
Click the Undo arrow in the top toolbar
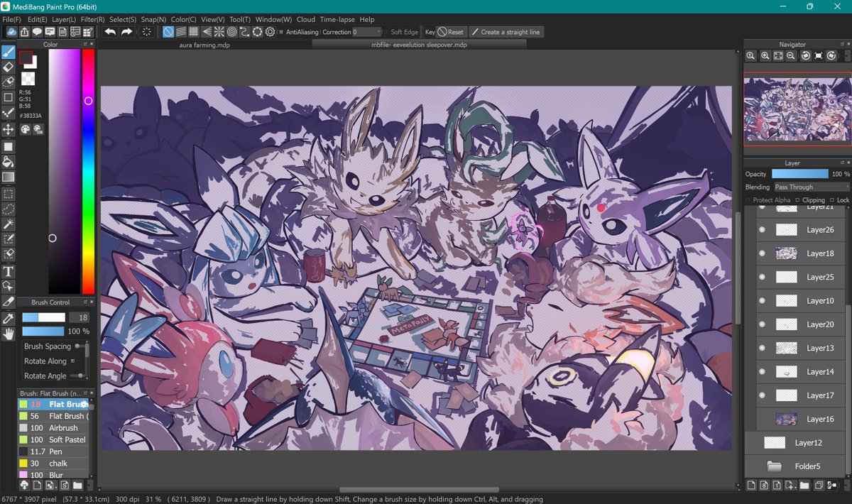click(x=110, y=32)
